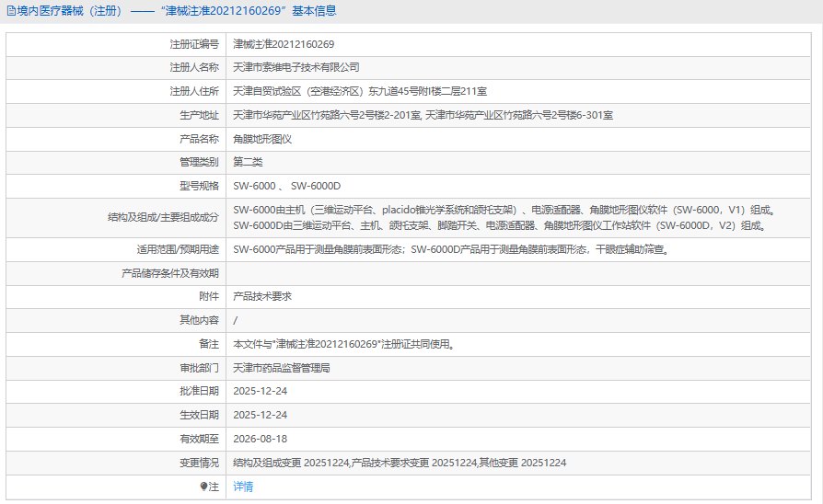Click the 生效日期 value 2025-12-24
823x504 pixels.
[x=260, y=415]
